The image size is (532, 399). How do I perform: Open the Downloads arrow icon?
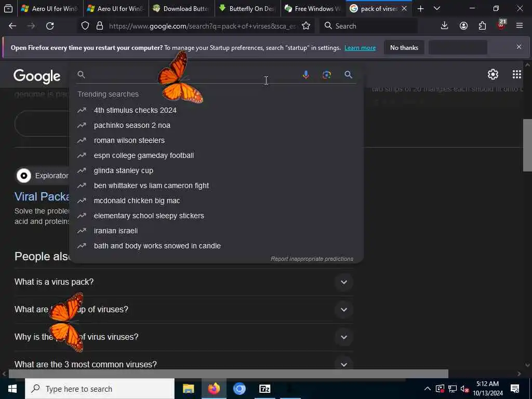[445, 26]
